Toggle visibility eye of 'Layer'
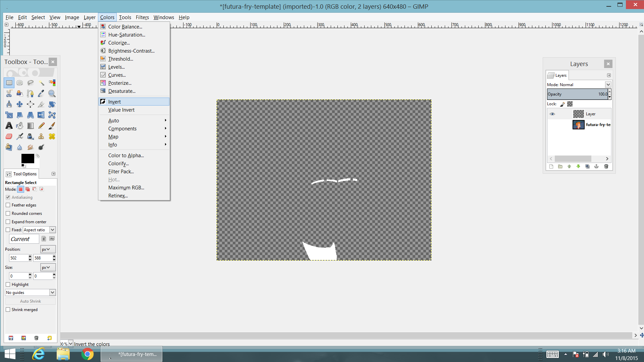The image size is (644, 362). [x=552, y=114]
